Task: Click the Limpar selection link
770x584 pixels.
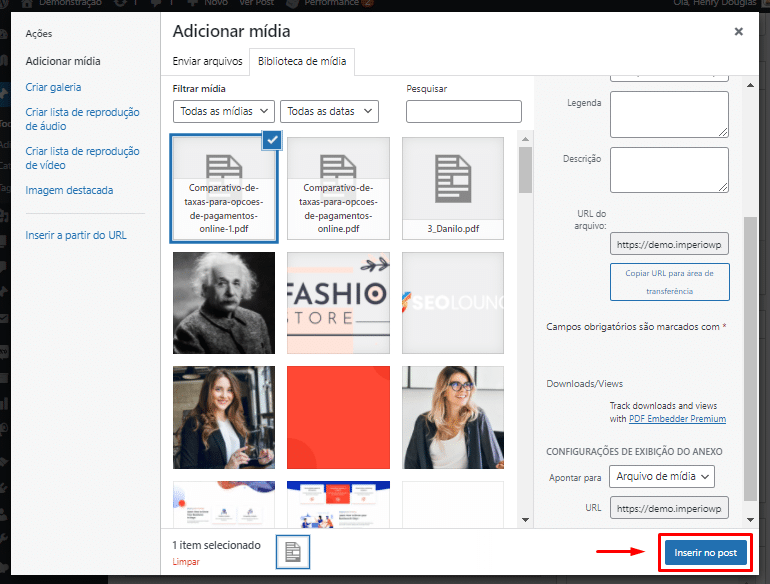Action: 186,562
